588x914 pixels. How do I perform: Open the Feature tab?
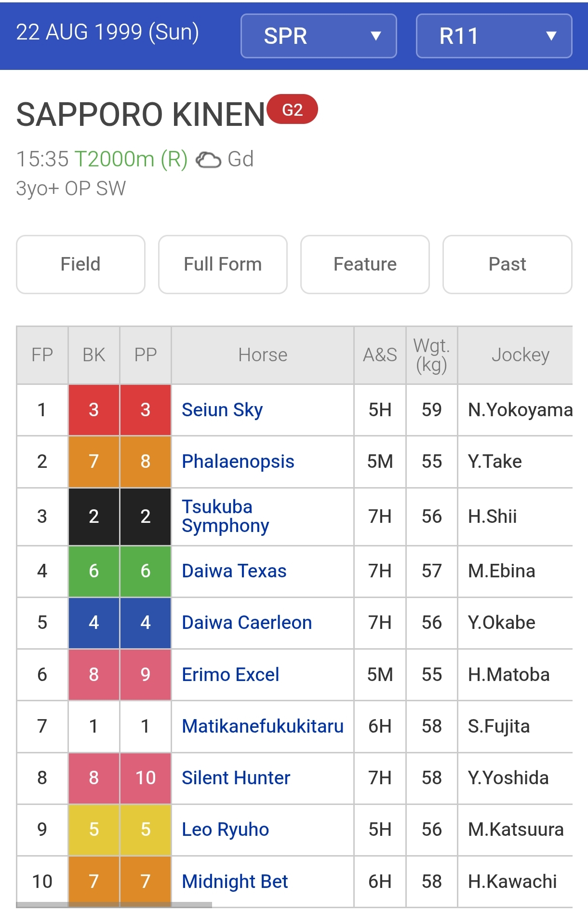(365, 264)
